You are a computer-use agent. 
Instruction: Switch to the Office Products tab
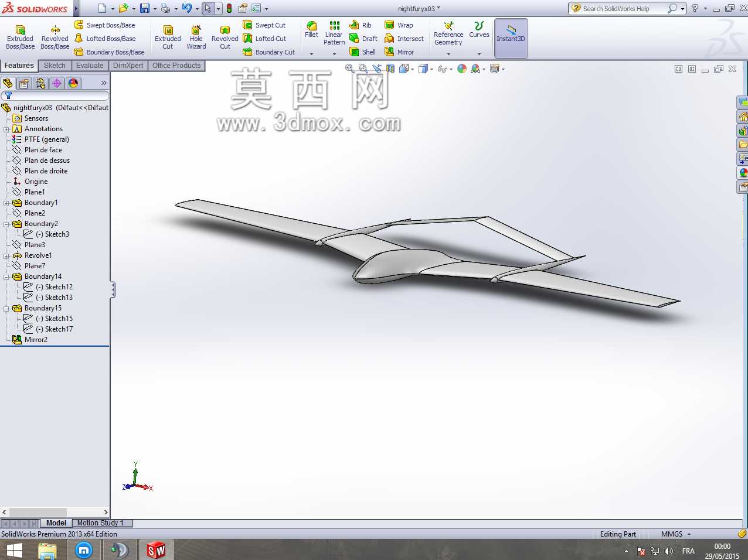pos(176,66)
